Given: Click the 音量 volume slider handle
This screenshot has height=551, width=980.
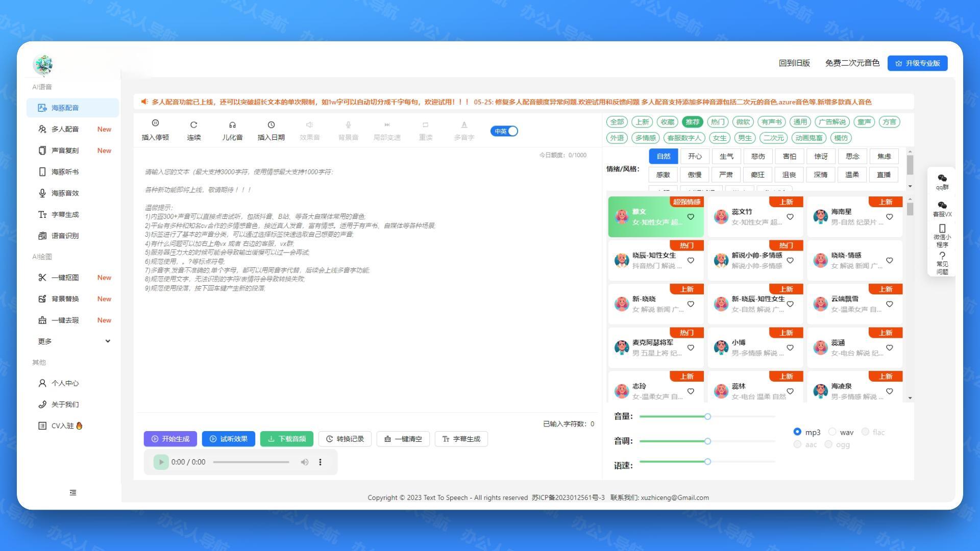Looking at the screenshot, I should pyautogui.click(x=707, y=417).
